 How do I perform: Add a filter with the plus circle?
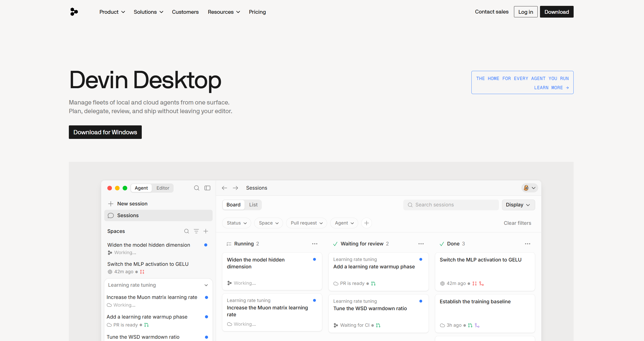366,223
